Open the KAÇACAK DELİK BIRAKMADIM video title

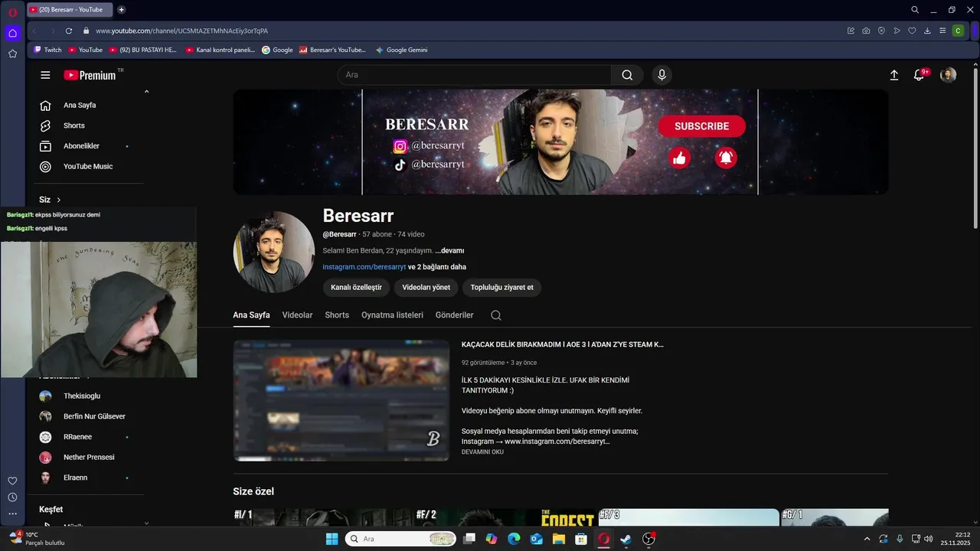click(x=563, y=344)
